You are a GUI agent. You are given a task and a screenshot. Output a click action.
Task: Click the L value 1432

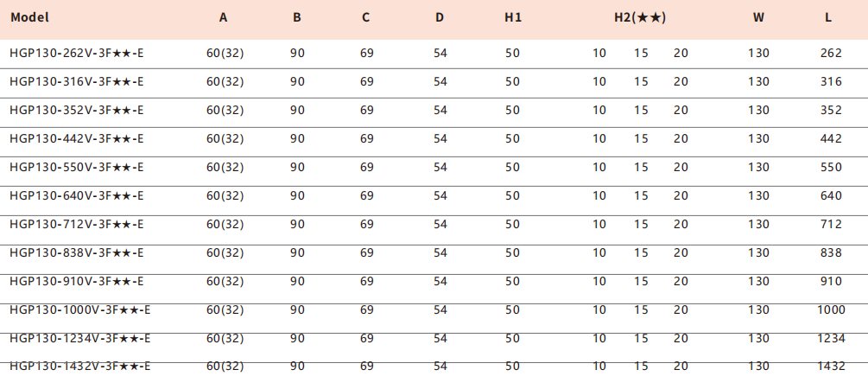(x=831, y=367)
